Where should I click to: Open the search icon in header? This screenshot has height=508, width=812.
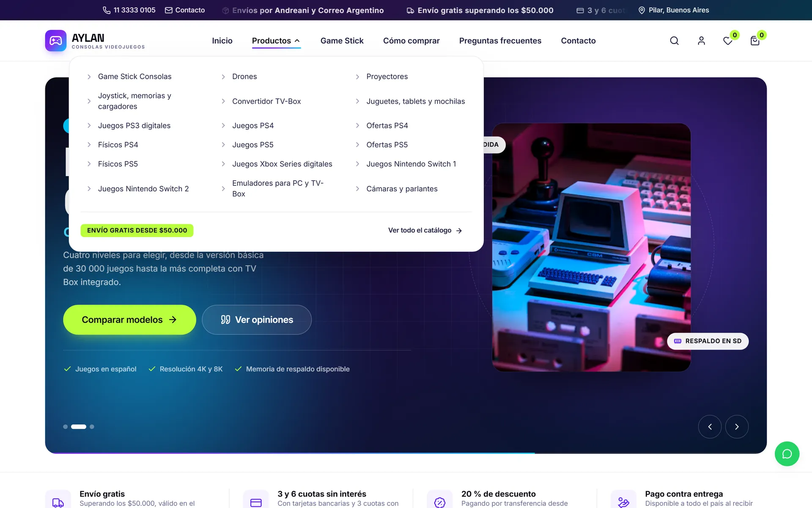[674, 41]
